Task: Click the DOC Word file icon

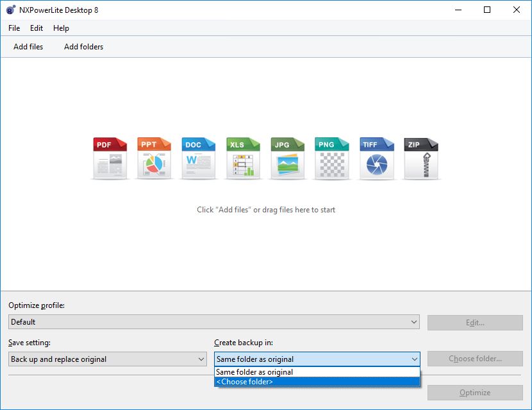Action: (x=199, y=158)
